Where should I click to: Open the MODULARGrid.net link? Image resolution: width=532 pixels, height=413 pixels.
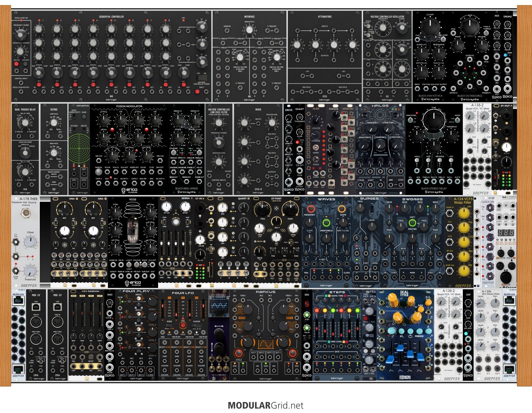(266, 405)
